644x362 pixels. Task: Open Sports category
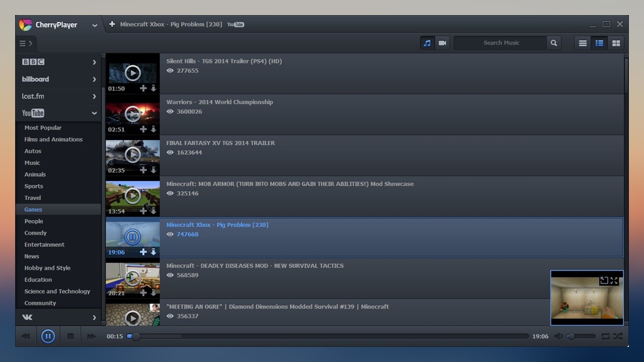(x=33, y=186)
